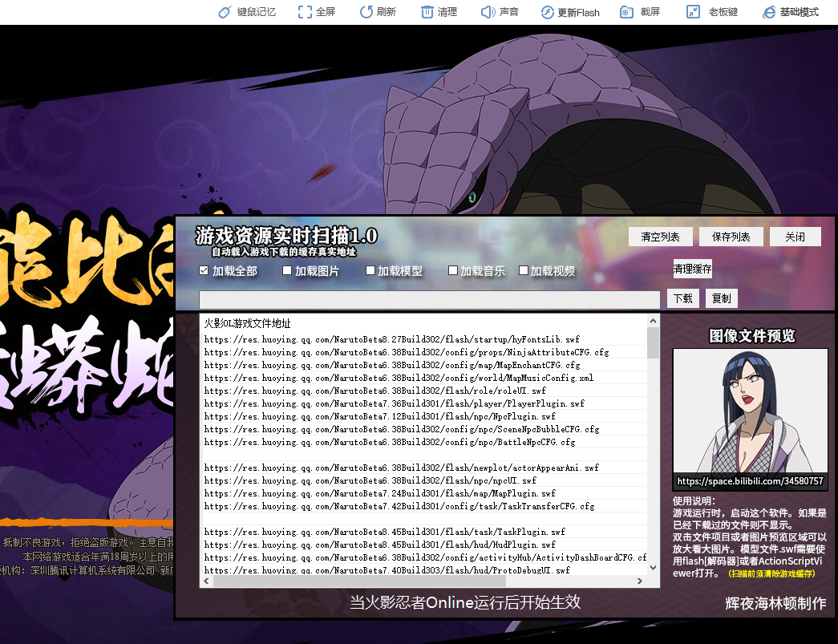
Task: Select the PlayerPlugin.swf URL row
Action: coord(424,403)
